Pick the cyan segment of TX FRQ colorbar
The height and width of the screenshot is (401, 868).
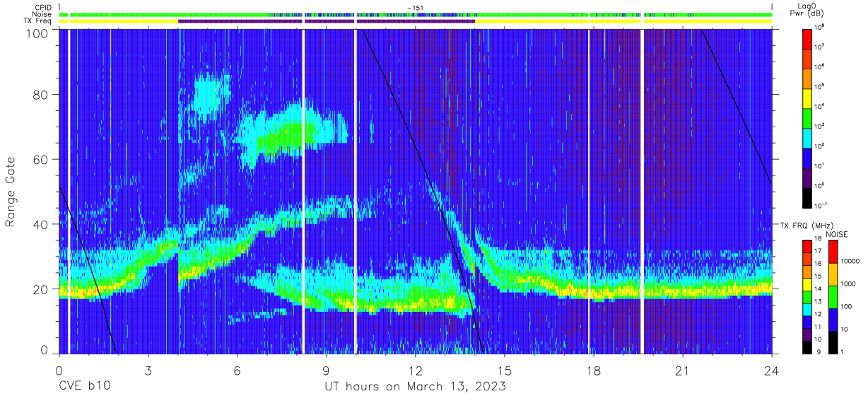pos(808,309)
